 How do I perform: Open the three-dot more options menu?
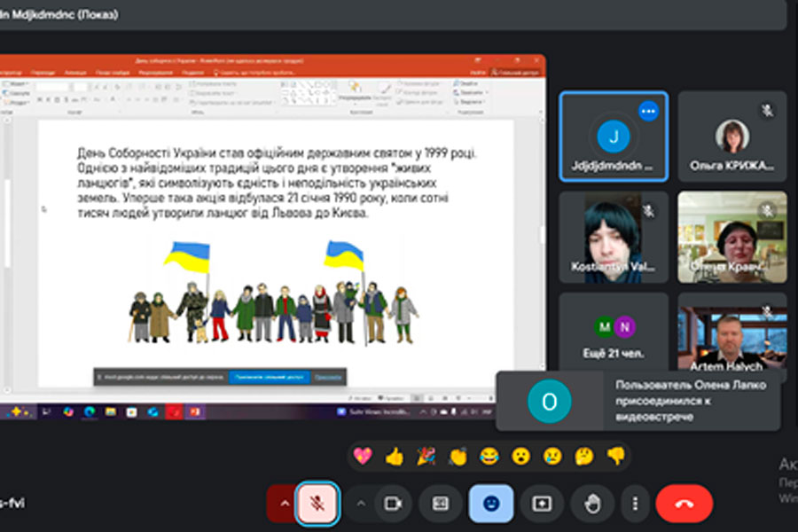click(x=635, y=504)
